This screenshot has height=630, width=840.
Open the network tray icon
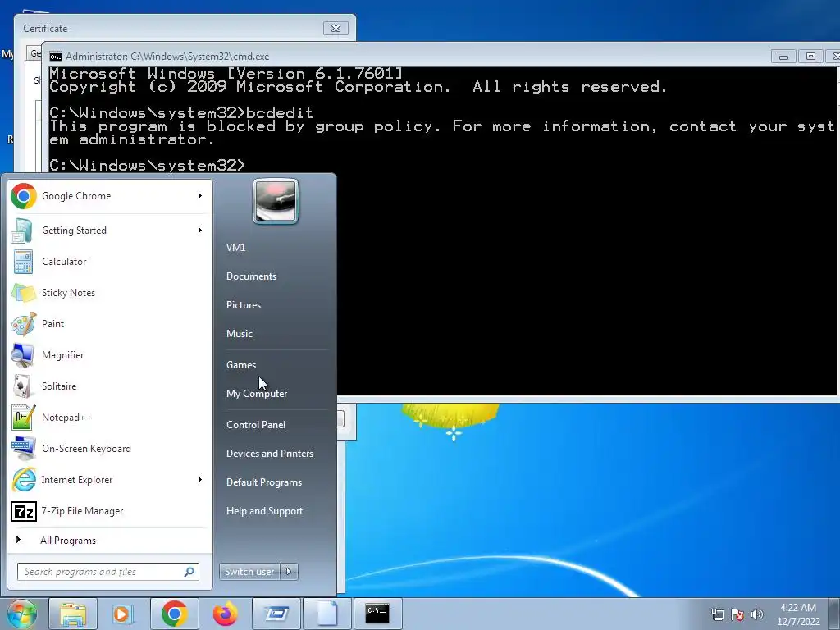click(x=717, y=614)
